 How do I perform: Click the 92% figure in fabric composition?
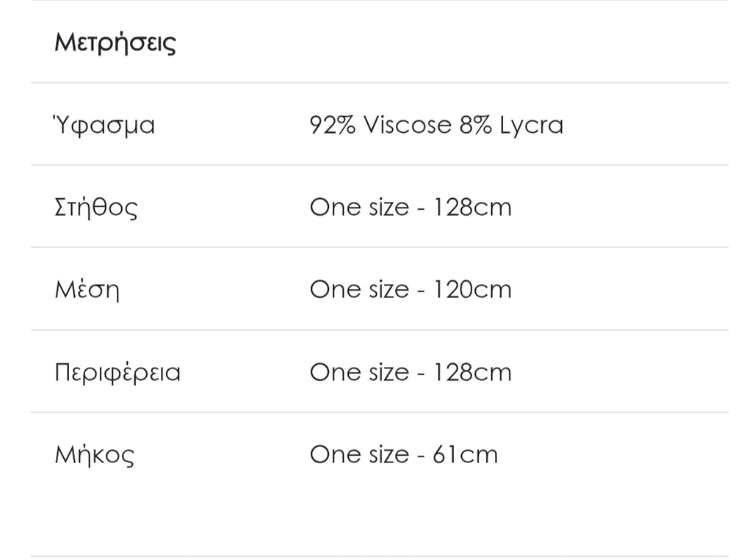333,125
